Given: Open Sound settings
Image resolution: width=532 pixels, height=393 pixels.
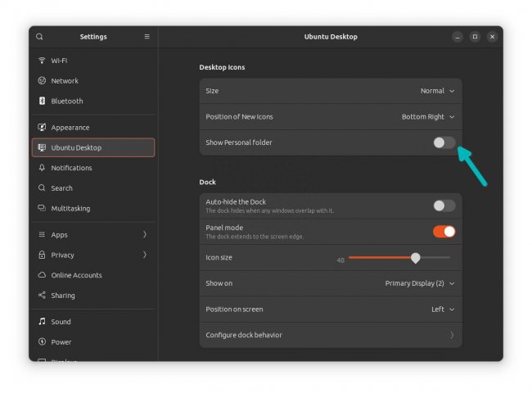Looking at the screenshot, I should (93, 322).
